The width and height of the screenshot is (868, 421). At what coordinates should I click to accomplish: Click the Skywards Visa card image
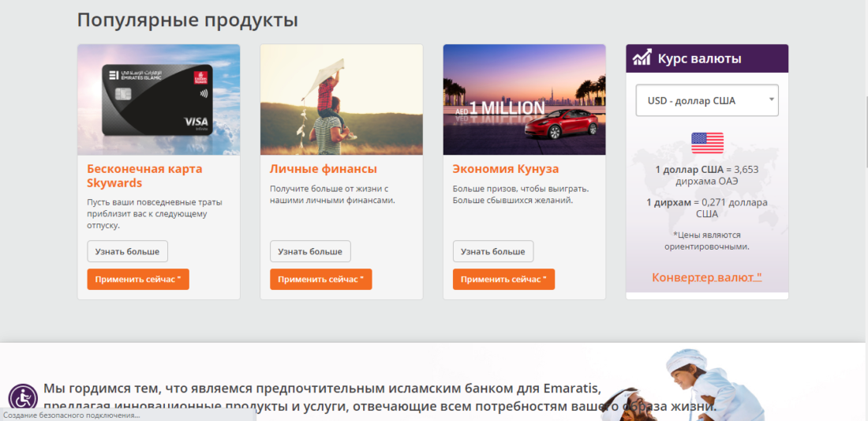(159, 100)
